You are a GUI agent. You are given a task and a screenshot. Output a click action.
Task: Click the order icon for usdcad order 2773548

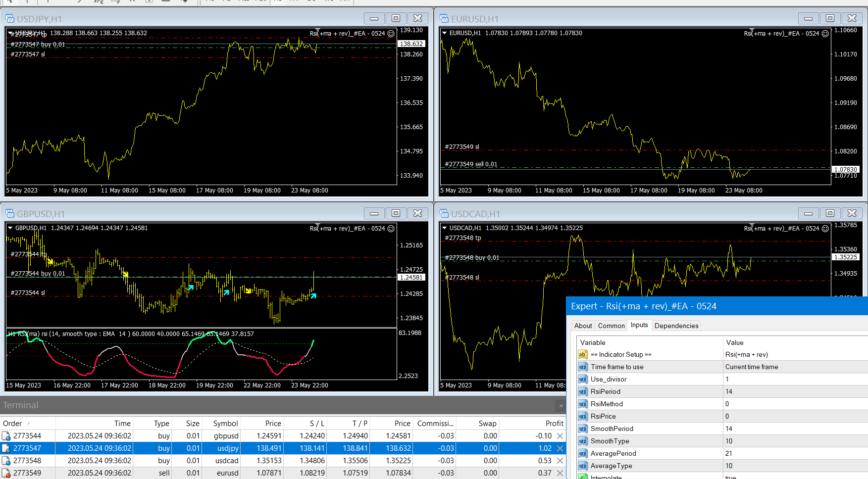point(6,461)
